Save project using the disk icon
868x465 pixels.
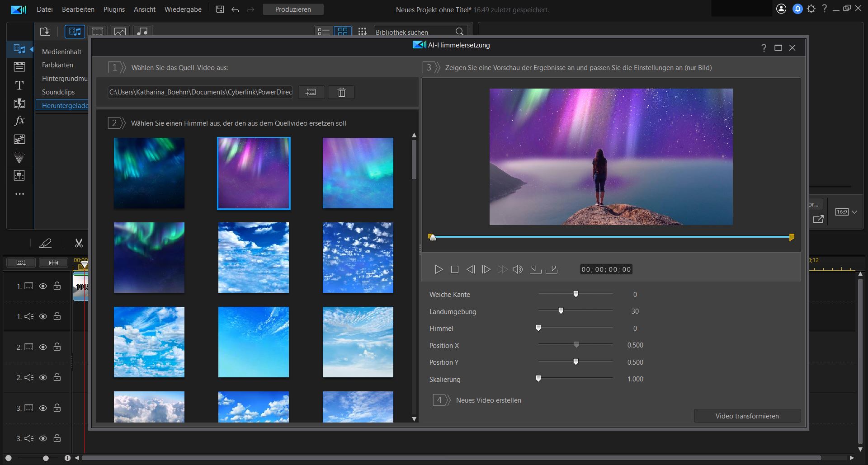[x=220, y=9]
